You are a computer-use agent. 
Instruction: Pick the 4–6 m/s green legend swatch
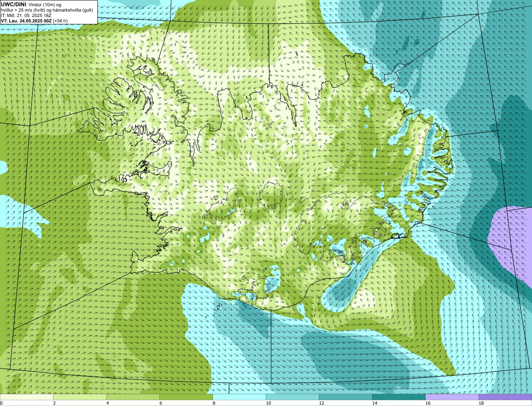[133, 397]
